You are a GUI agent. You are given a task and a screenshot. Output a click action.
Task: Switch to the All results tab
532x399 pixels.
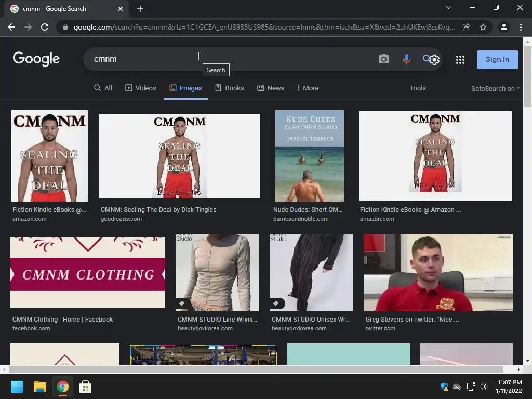pyautogui.click(x=103, y=88)
